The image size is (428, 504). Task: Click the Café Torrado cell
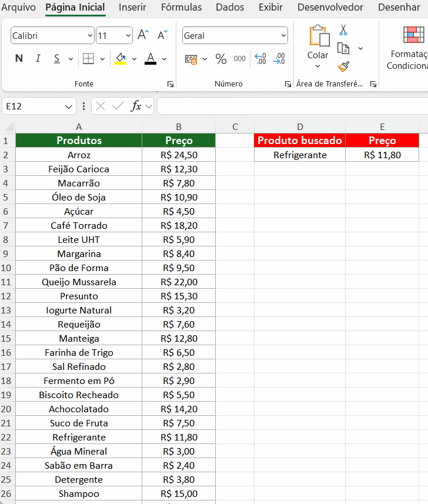[x=79, y=226]
